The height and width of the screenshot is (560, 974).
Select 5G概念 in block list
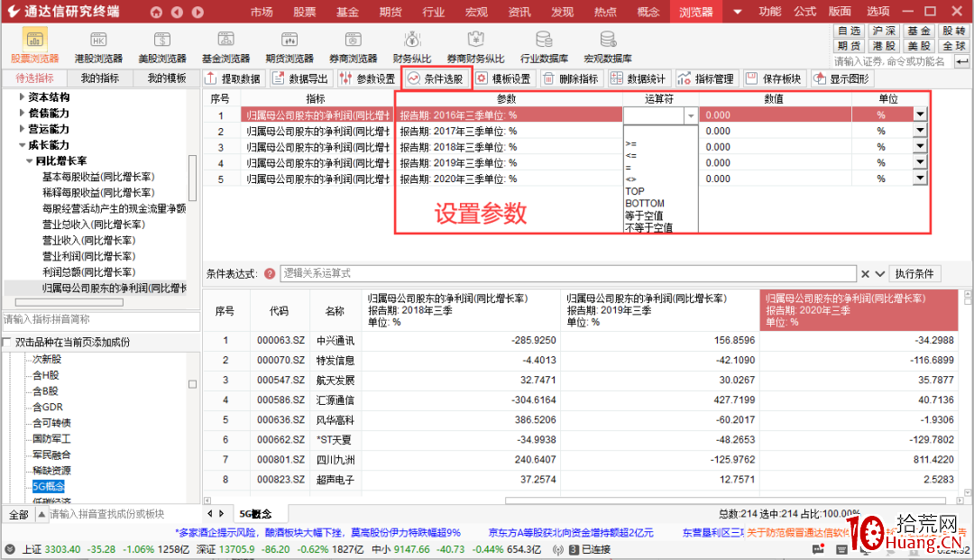49,486
